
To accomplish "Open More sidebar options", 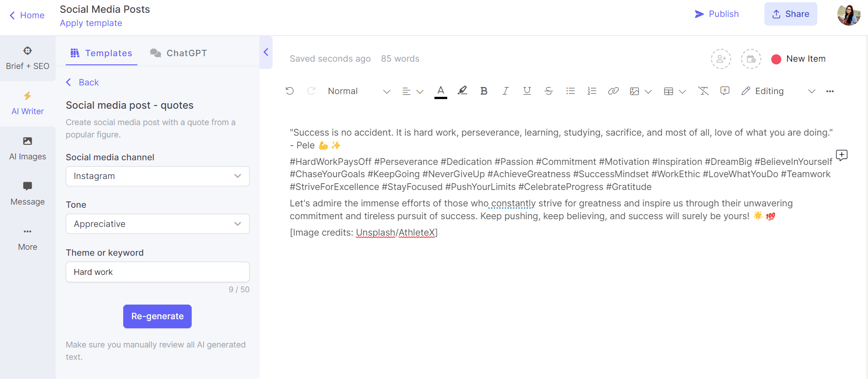I will tap(28, 239).
